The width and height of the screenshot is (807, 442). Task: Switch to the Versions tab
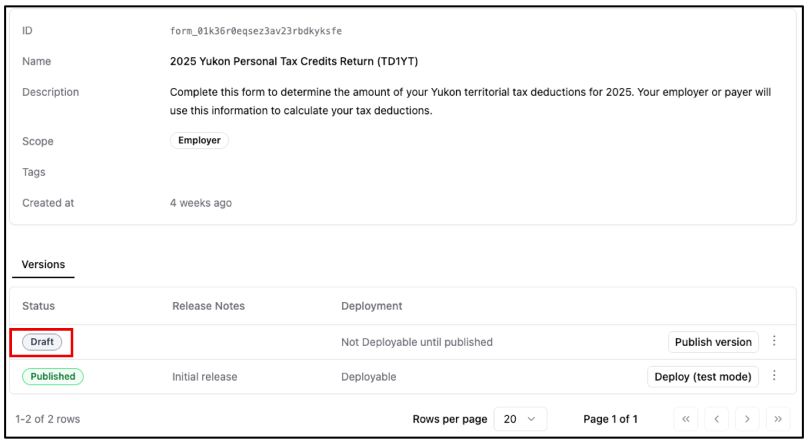[x=43, y=265]
